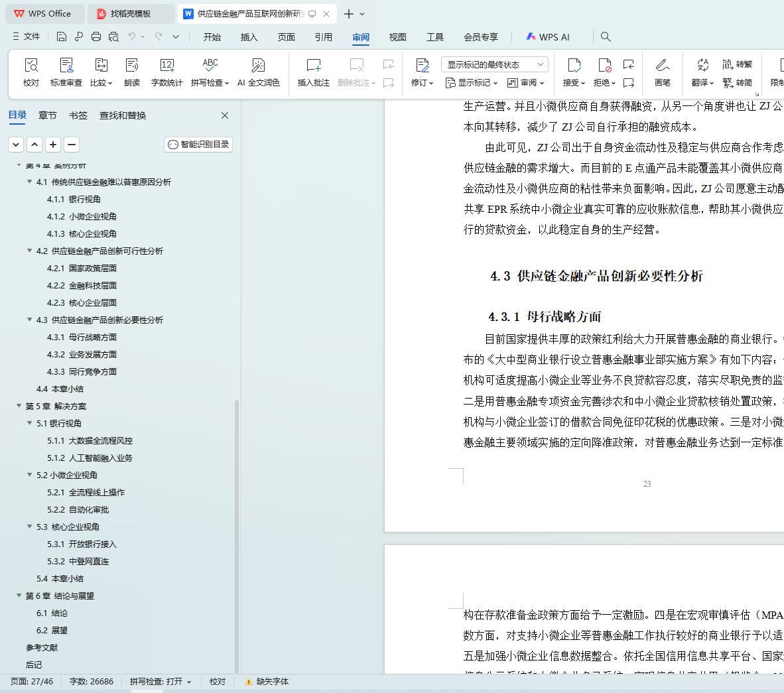Image resolution: width=784 pixels, height=693 pixels.
Task: Toggle 拼写检查 spell check in status bar
Action: pyautogui.click(x=161, y=682)
